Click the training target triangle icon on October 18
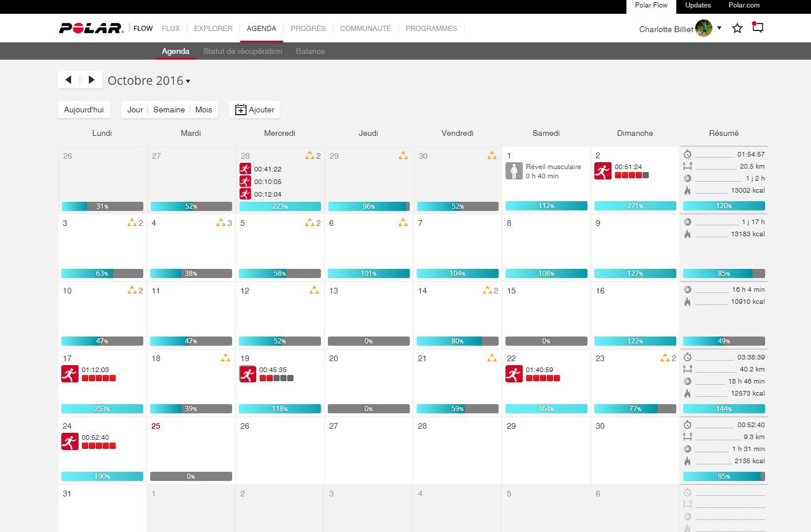This screenshot has width=811, height=532. 225,358
